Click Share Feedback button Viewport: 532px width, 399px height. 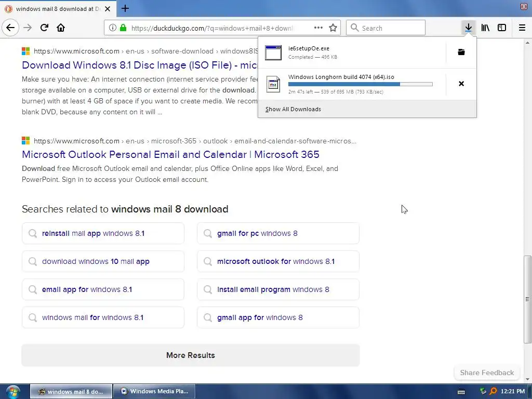[487, 373]
